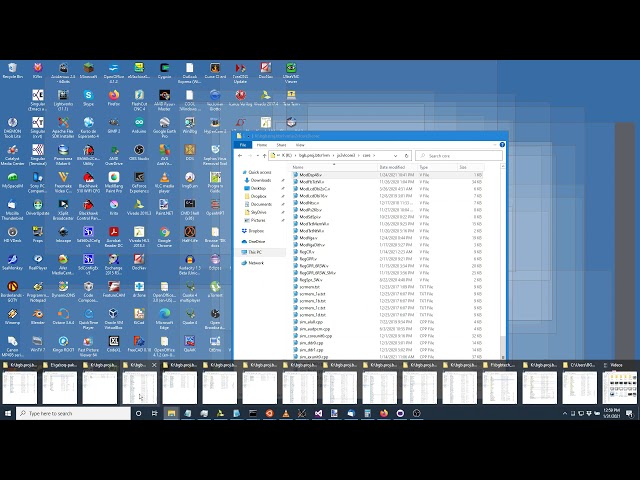Open the Oracle VM VirtualBox desktop icon
The image size is (640, 480).
[113, 319]
